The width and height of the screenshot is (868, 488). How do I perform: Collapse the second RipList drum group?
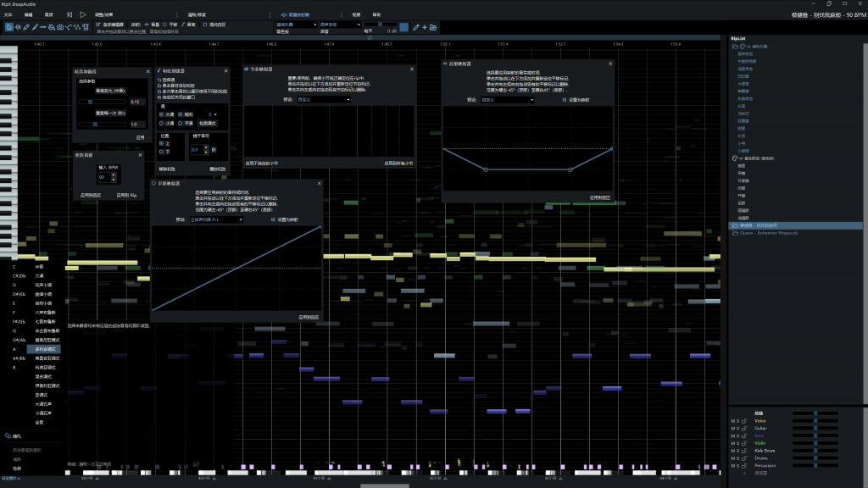(x=741, y=158)
